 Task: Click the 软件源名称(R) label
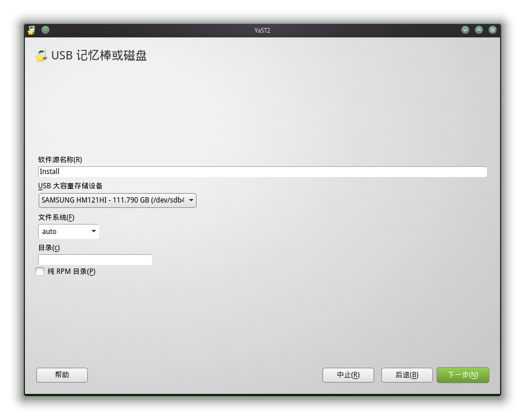click(60, 160)
